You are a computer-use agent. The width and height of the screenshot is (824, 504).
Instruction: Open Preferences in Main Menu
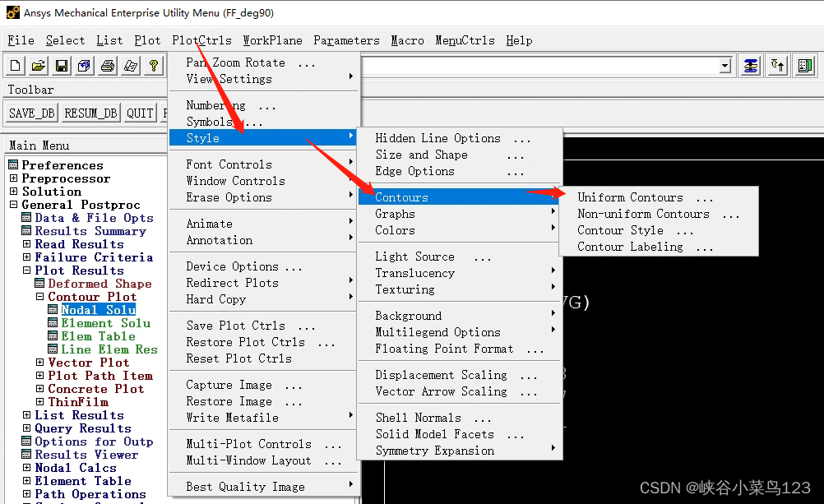[x=62, y=165]
